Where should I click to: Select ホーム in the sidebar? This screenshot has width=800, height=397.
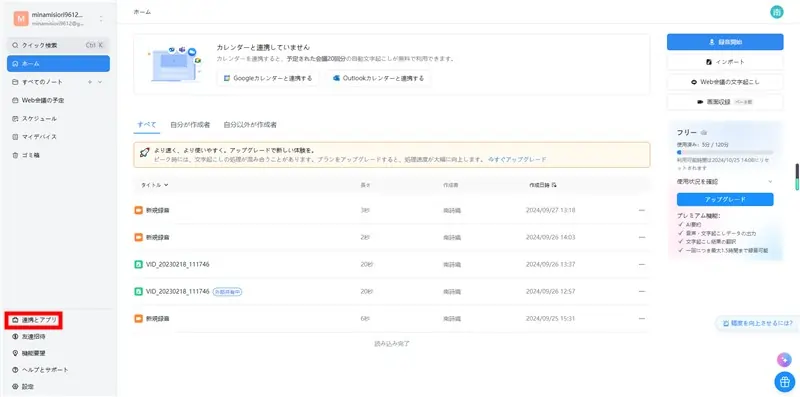pos(58,64)
